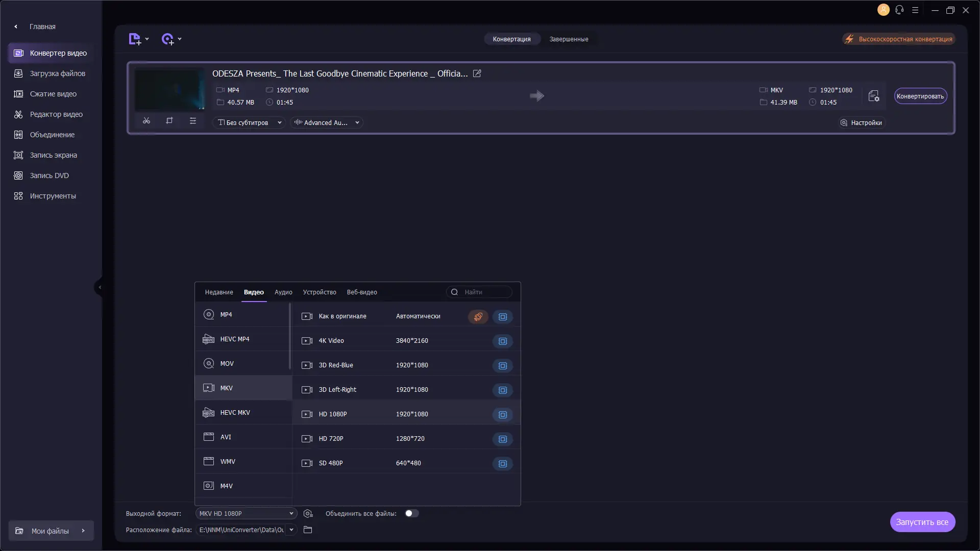980x551 pixels.
Task: Click the Конвертировать button
Action: 920,96
